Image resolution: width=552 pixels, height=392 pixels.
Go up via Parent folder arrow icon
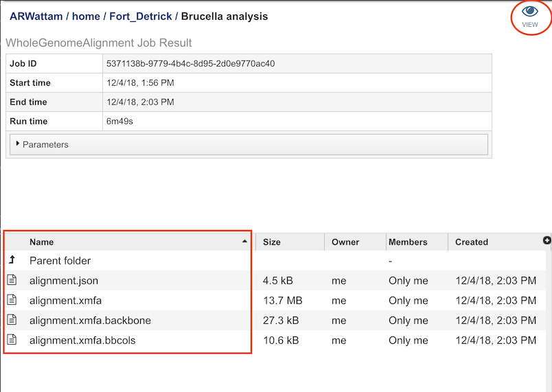click(x=12, y=260)
